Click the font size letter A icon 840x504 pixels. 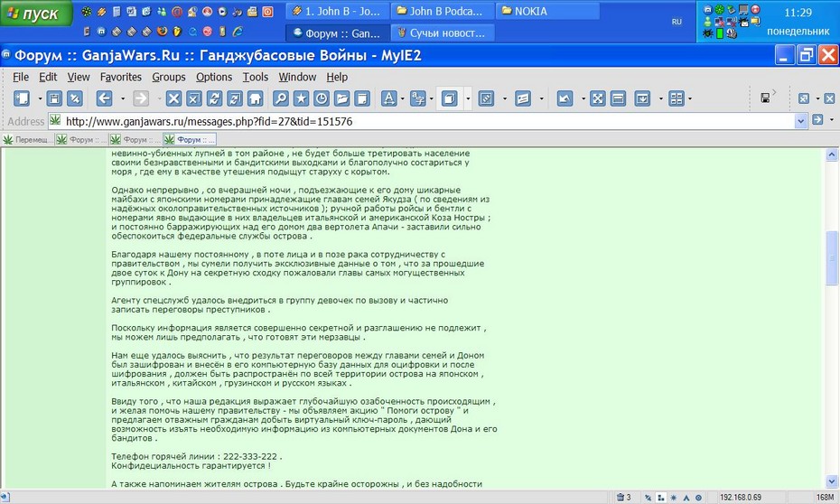(x=389, y=98)
